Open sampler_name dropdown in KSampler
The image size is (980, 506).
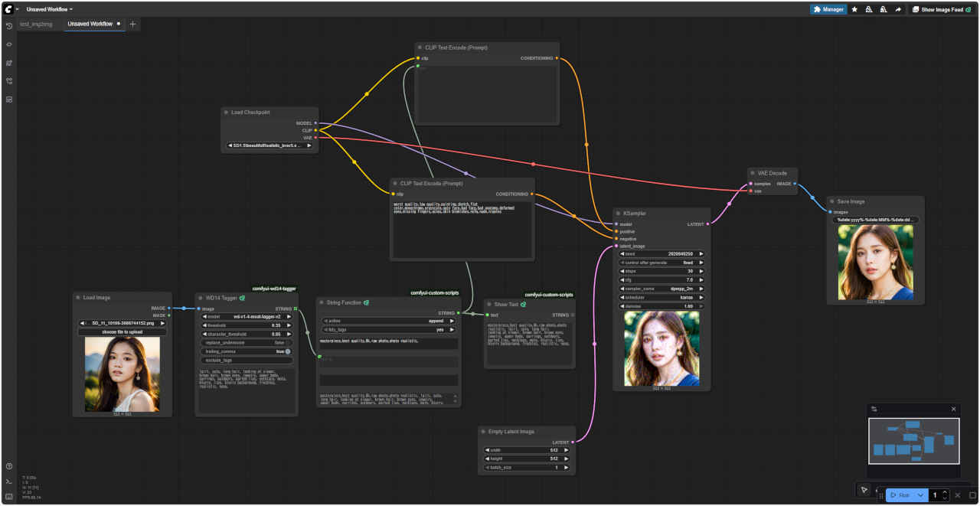(x=661, y=289)
